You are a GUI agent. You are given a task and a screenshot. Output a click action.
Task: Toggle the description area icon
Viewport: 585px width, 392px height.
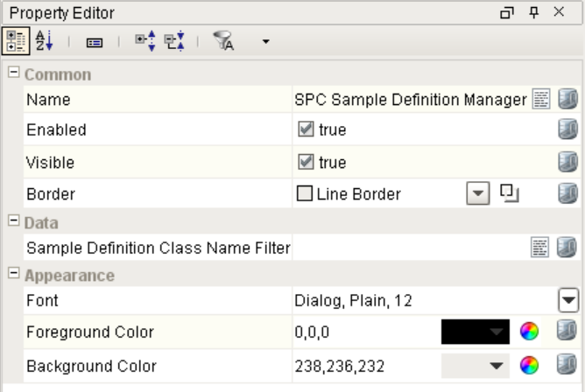pos(94,41)
